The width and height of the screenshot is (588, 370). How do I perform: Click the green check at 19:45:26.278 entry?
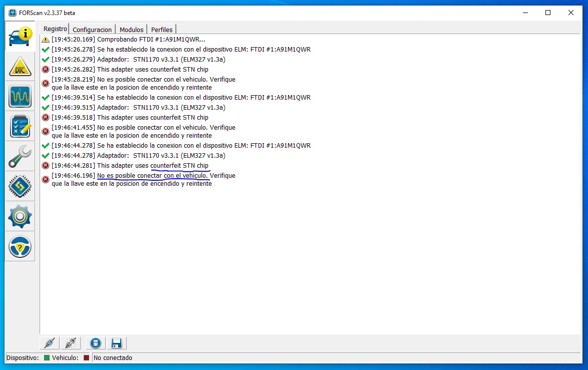tap(46, 50)
